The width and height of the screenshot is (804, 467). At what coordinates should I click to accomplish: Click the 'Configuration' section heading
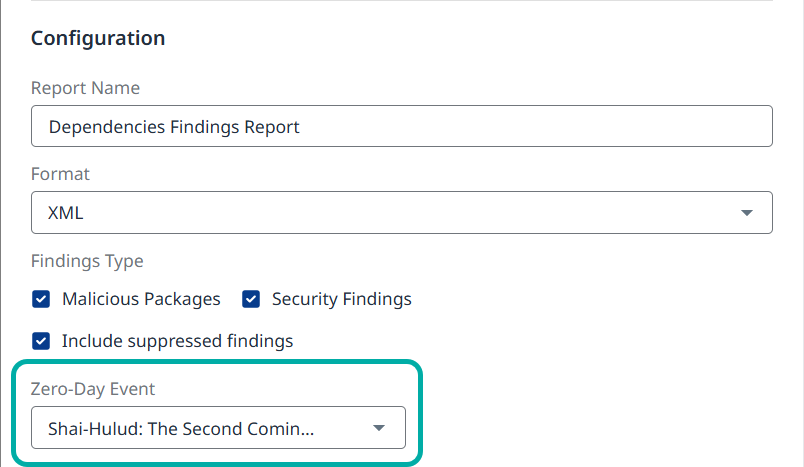98,39
